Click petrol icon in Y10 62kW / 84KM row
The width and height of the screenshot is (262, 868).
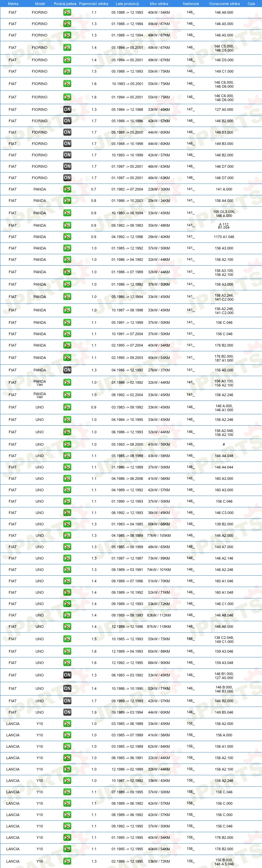tap(67, 746)
